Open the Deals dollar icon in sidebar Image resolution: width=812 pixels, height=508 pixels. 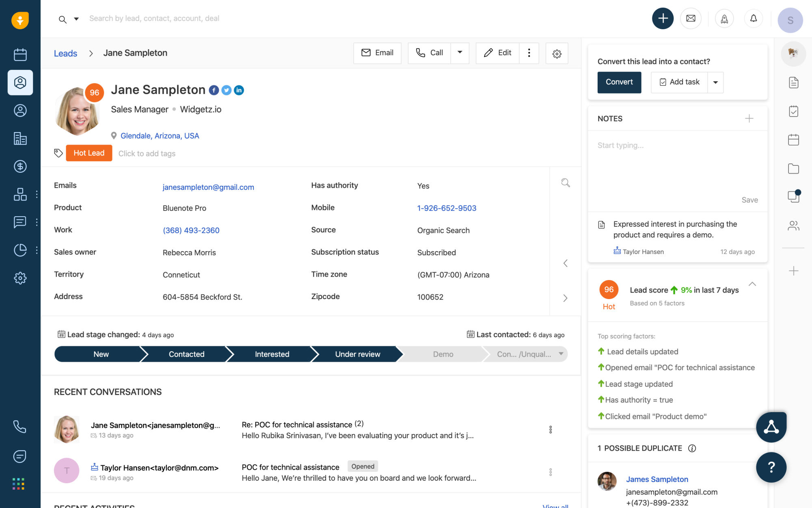click(x=20, y=166)
